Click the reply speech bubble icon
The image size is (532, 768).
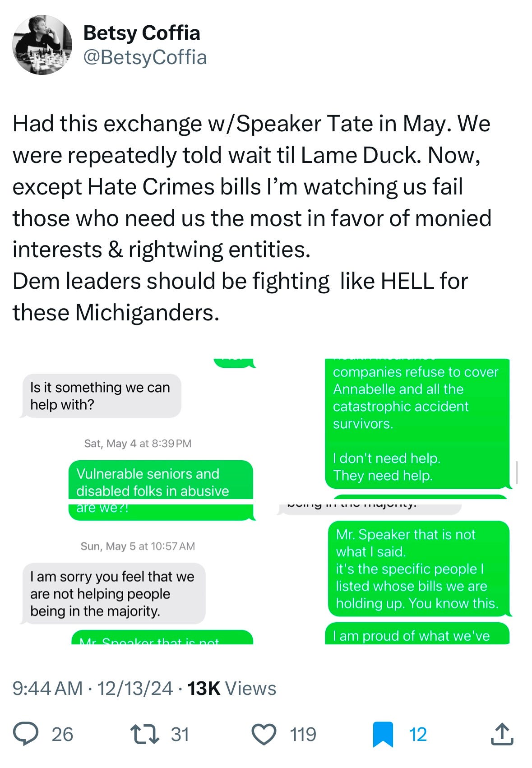click(x=25, y=734)
